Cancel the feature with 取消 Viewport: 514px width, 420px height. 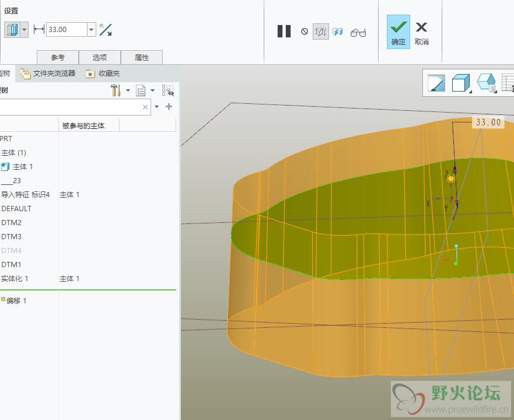422,33
